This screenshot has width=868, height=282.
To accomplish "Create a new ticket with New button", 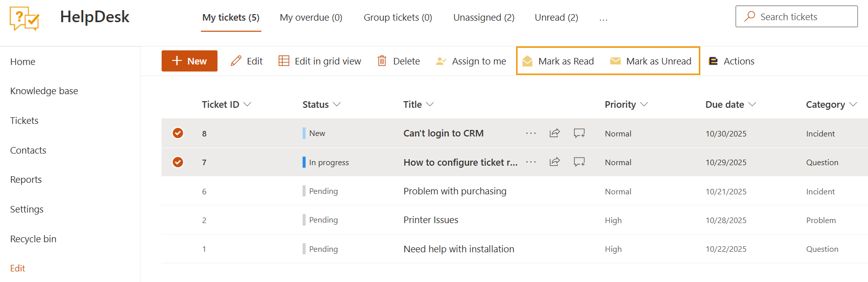I will 189,61.
